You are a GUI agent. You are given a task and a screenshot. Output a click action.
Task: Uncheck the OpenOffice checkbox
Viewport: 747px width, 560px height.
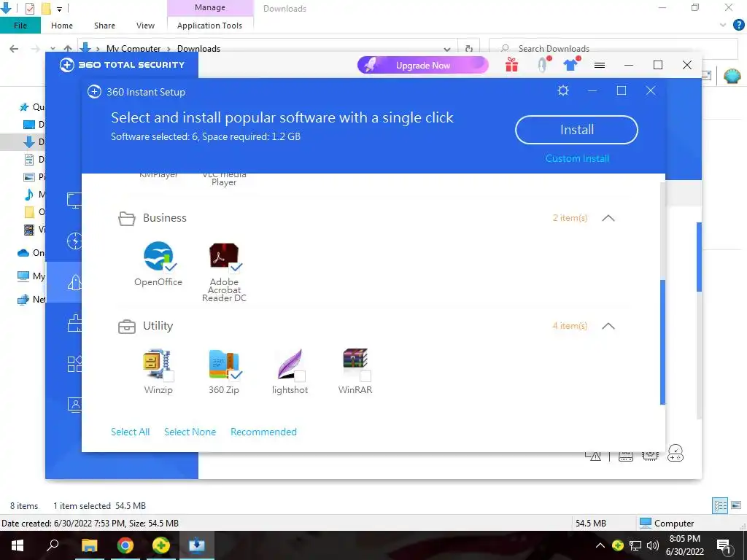tap(171, 267)
